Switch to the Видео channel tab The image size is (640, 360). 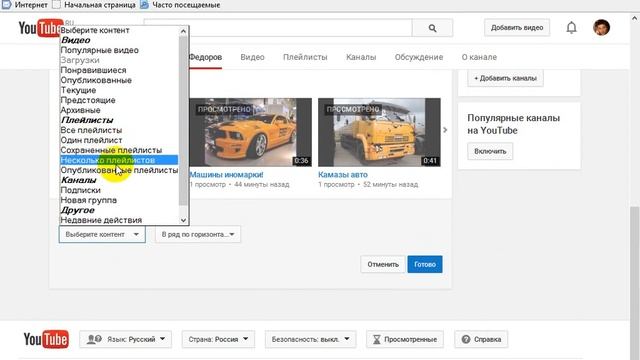click(252, 57)
